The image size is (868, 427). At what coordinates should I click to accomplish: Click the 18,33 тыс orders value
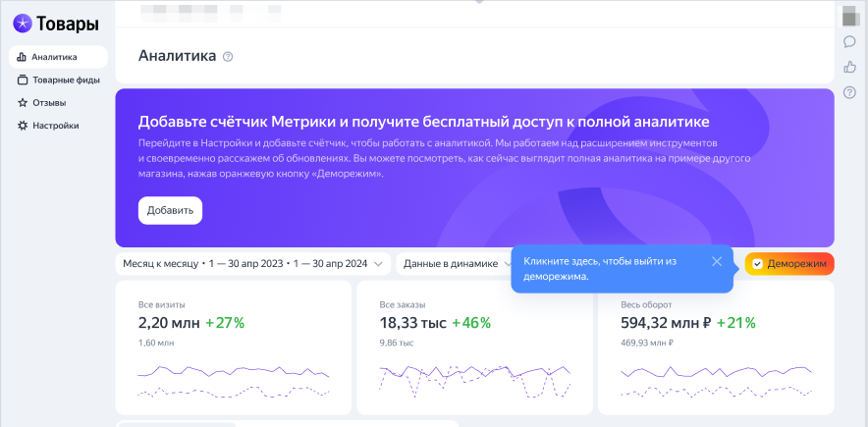tap(413, 323)
